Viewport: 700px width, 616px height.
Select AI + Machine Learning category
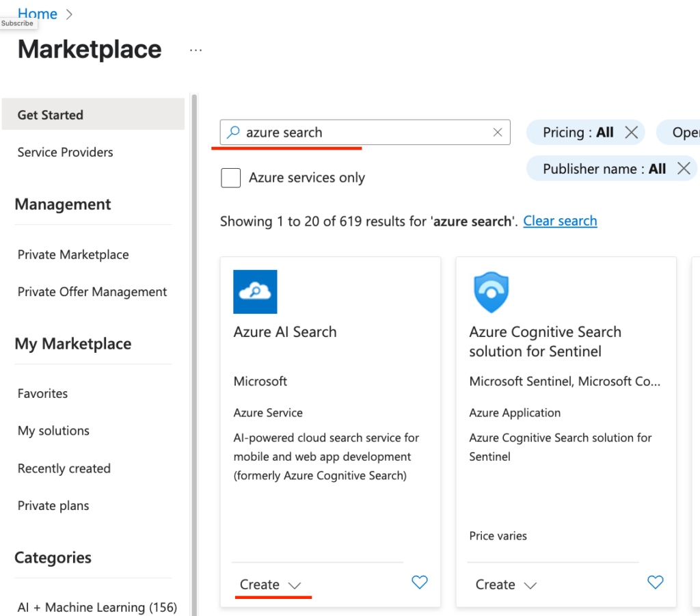click(97, 607)
